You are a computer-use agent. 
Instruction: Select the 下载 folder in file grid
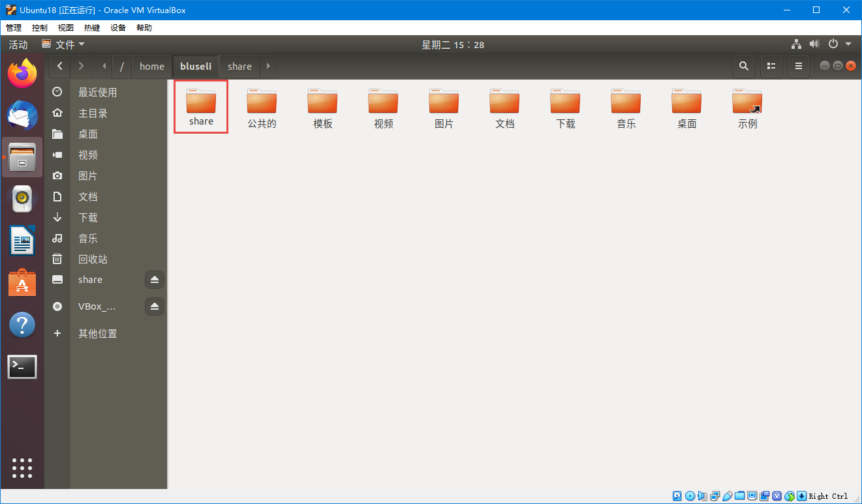(565, 108)
